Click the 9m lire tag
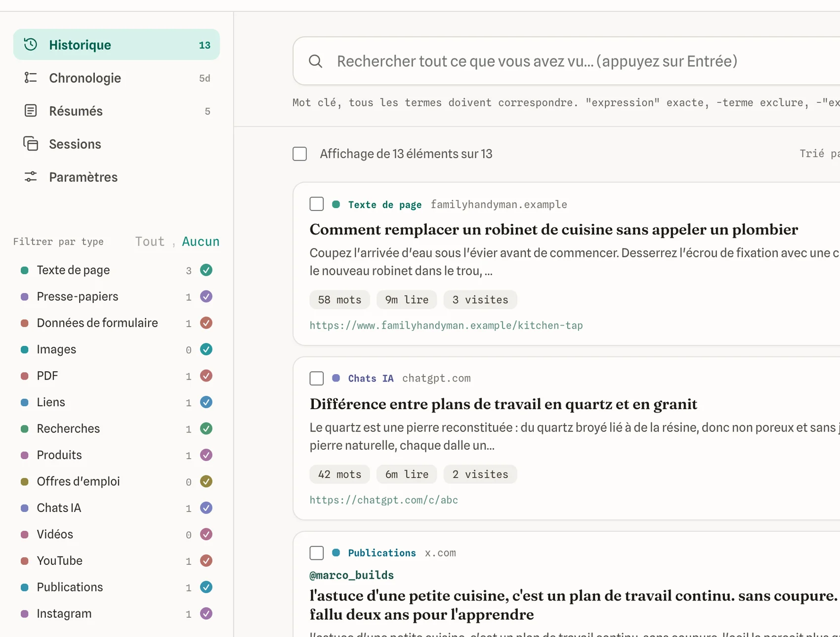 (407, 299)
